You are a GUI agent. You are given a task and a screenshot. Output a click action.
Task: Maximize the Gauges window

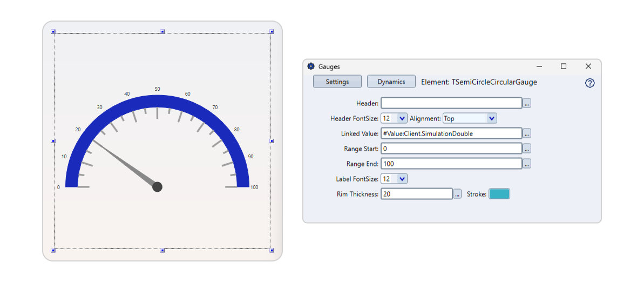[564, 66]
